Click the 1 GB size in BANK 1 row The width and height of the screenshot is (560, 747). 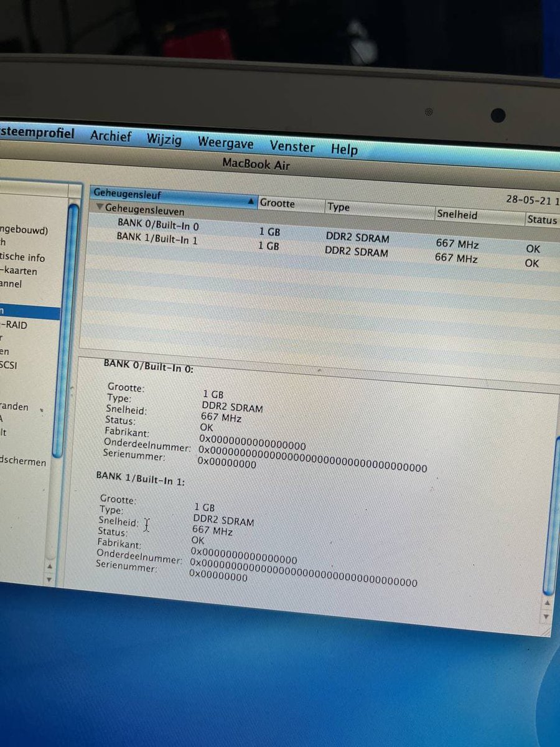point(269,246)
